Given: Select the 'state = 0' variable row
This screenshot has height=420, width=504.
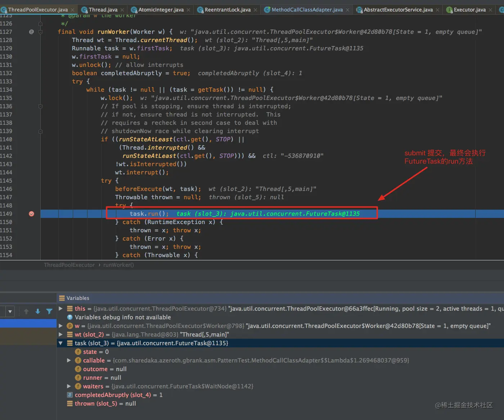Looking at the screenshot, I should coord(280,352).
